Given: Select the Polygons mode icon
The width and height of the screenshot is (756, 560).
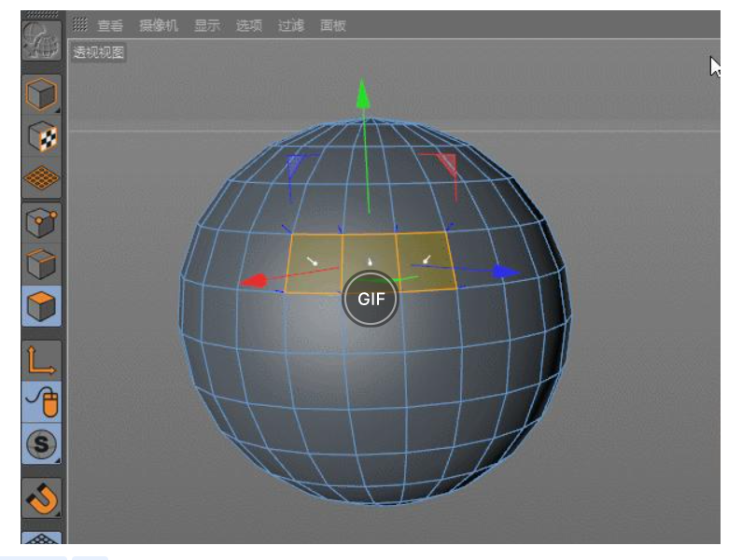Looking at the screenshot, I should (x=43, y=305).
